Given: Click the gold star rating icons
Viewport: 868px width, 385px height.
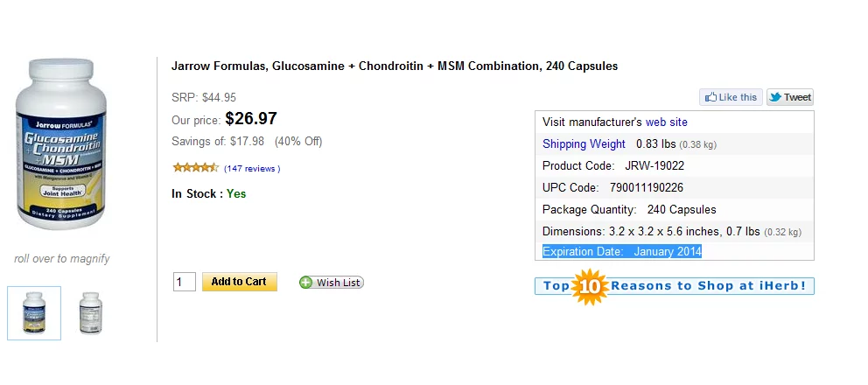Looking at the screenshot, I should 195,167.
